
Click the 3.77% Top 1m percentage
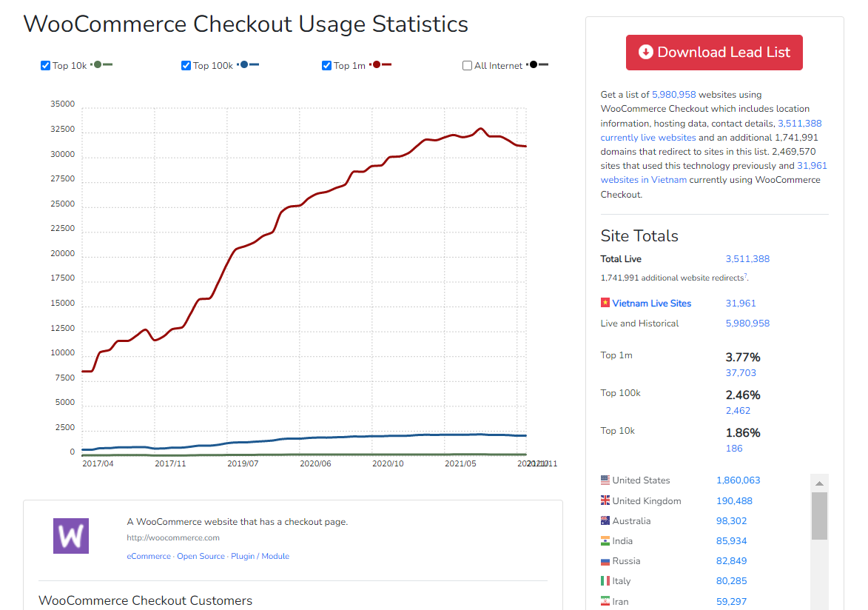(743, 358)
